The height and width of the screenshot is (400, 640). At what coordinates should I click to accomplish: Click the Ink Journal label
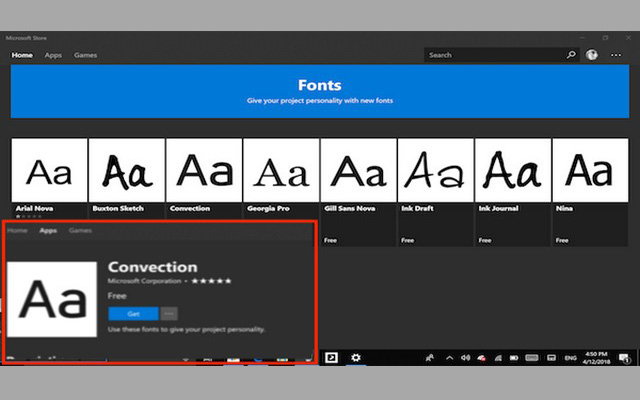click(x=498, y=208)
